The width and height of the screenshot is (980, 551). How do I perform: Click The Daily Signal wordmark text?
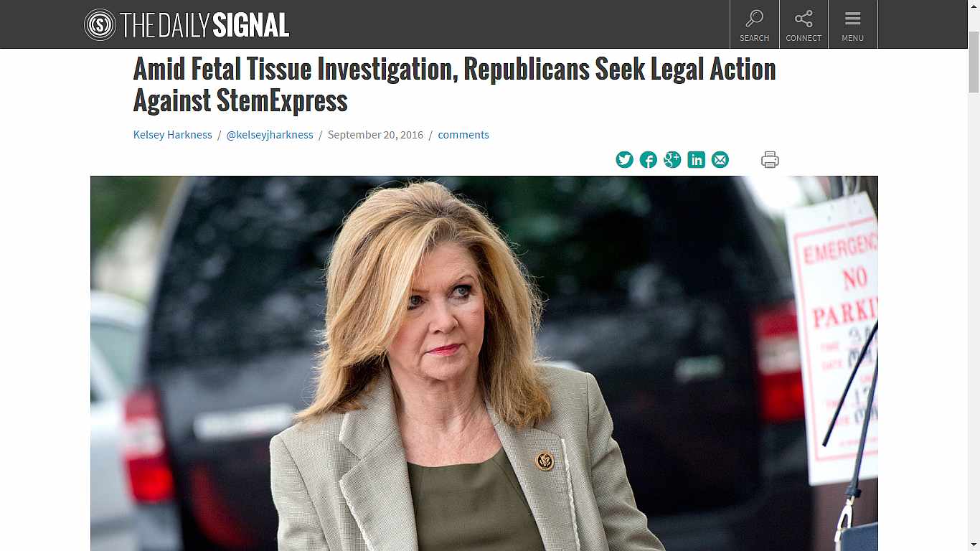pos(204,26)
